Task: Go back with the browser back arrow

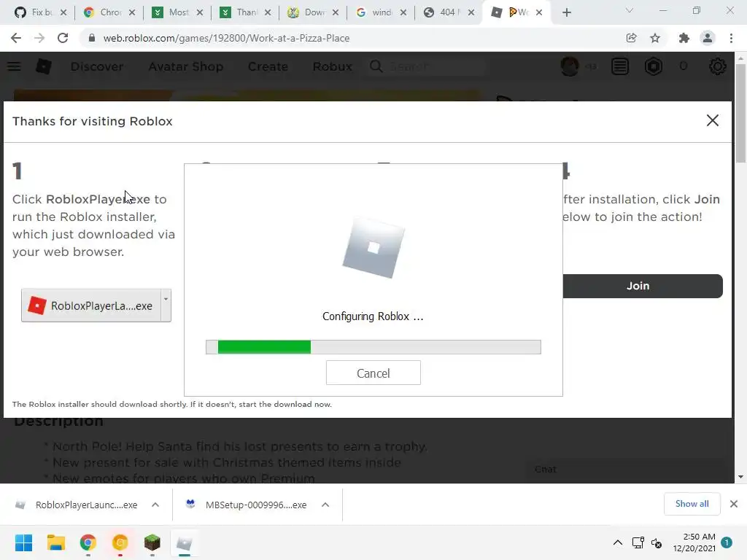Action: (16, 38)
